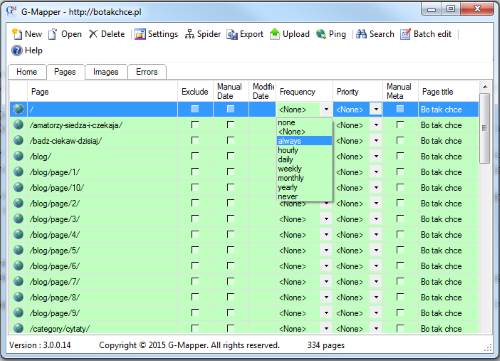Click globe icon of /blog/page/10/ row
This screenshot has height=361, width=500.
click(19, 187)
